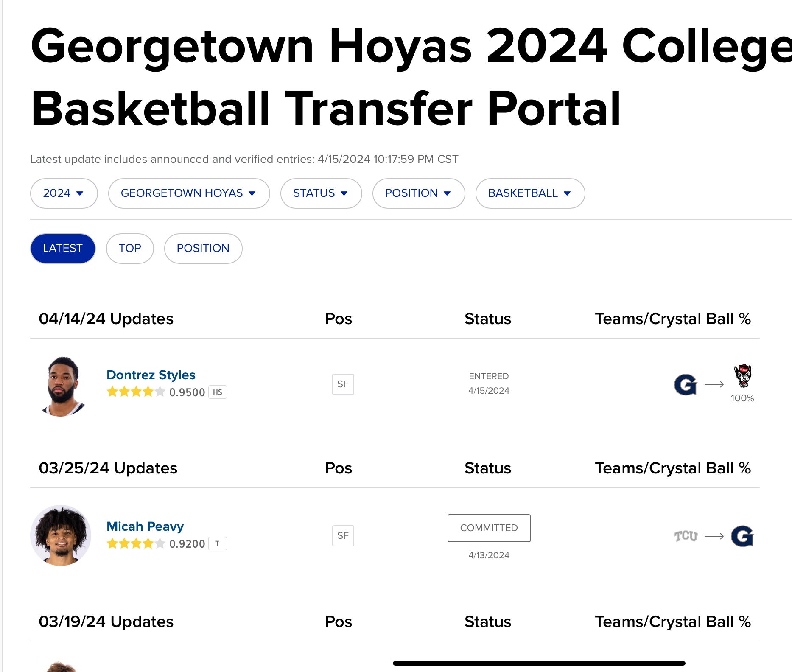Click the fourth star of Micah Peavy's rating
The height and width of the screenshot is (672, 792).
coord(147,543)
